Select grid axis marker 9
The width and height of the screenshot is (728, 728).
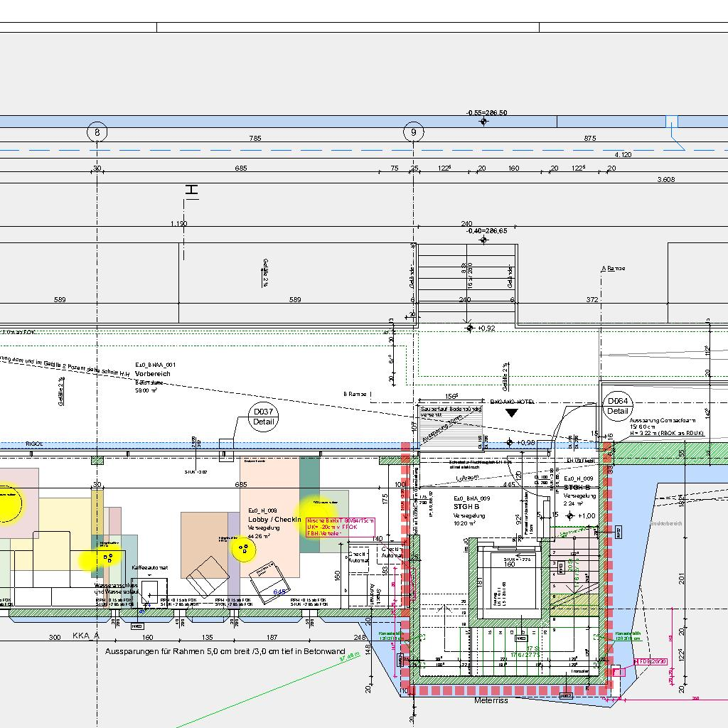coord(413,132)
